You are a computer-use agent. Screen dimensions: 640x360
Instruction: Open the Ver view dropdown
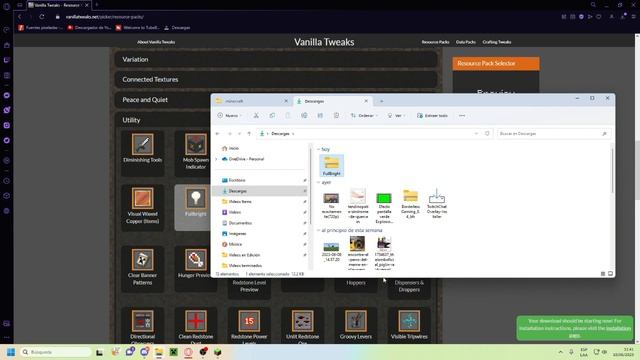(396, 116)
